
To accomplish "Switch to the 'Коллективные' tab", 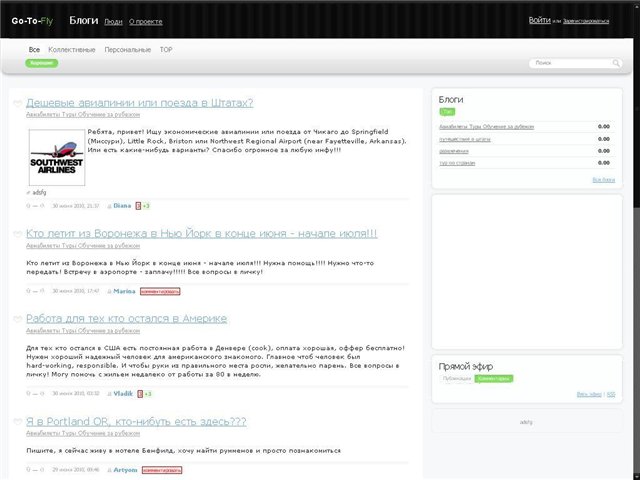I will 72,49.
